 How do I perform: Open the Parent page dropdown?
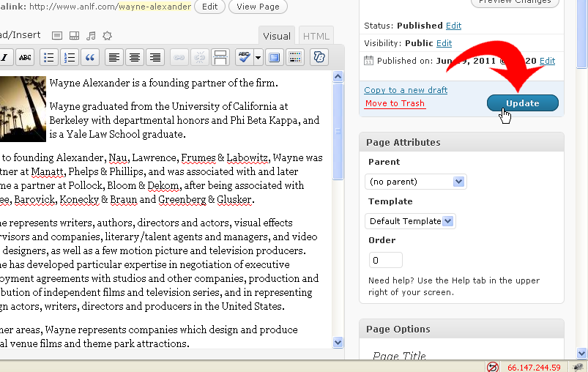pos(415,182)
